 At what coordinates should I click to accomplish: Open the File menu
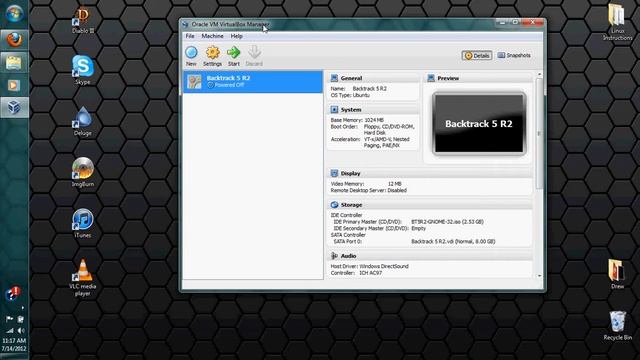(x=190, y=36)
